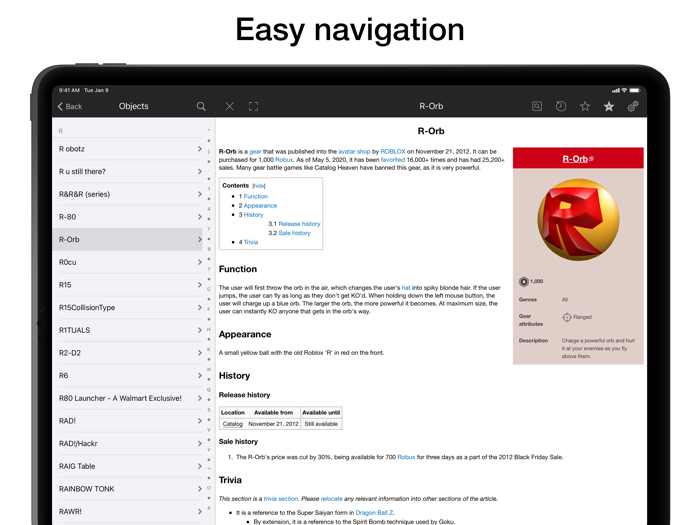The image size is (700, 525).
Task: Jump to Sale history in Contents
Action: (x=295, y=233)
